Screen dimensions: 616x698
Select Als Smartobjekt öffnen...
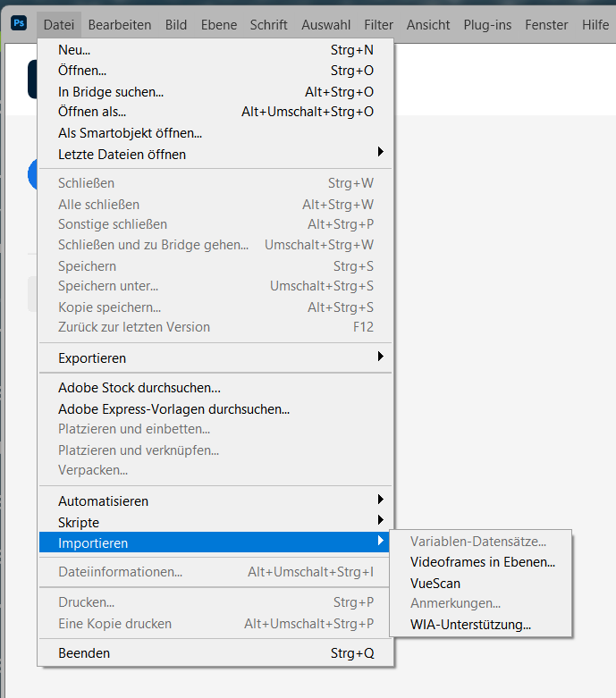215,132
